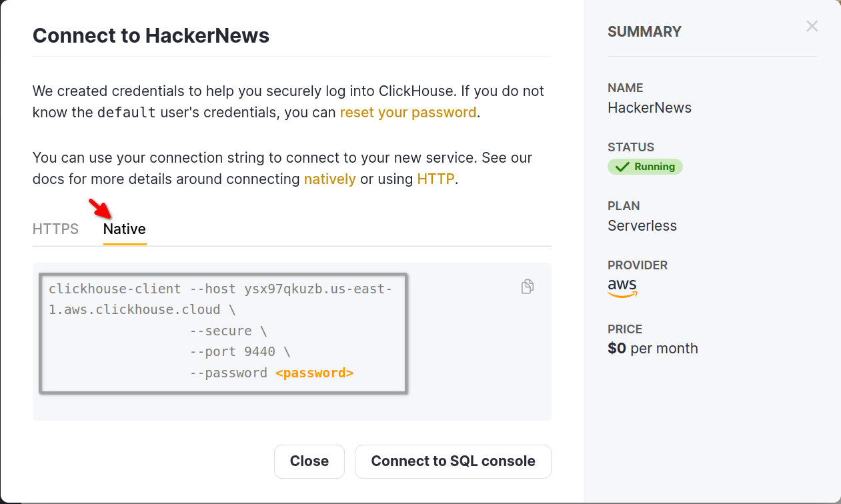This screenshot has width=841, height=504.
Task: Click the X to dismiss the Summary panel
Action: click(812, 26)
